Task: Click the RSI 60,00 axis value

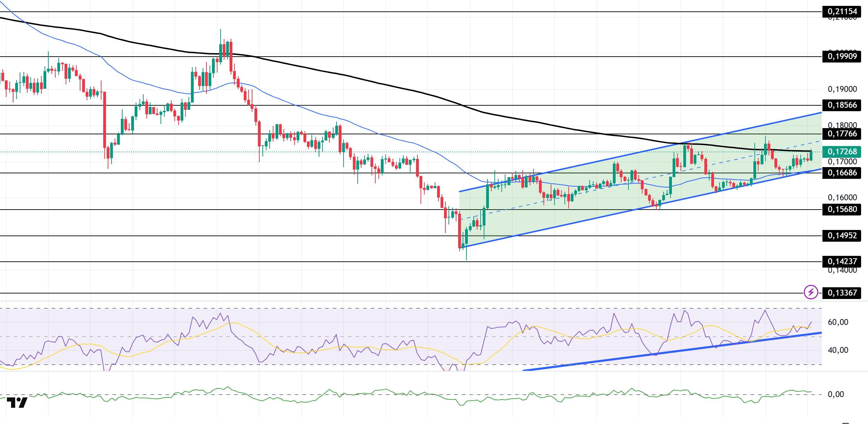Action: pyautogui.click(x=838, y=322)
